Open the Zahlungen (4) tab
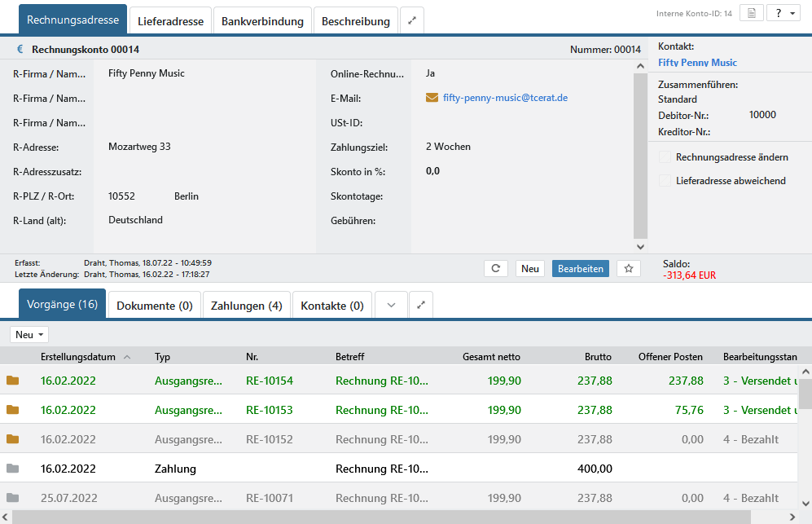The width and height of the screenshot is (812, 524). click(246, 306)
